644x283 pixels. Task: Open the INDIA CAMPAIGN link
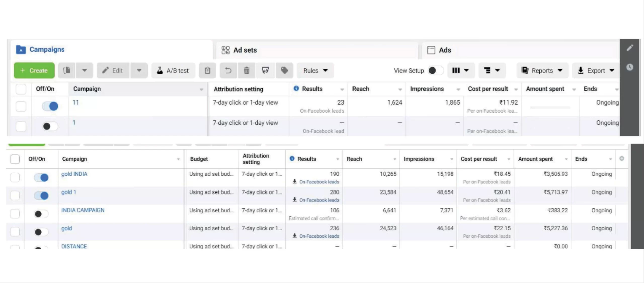pyautogui.click(x=83, y=210)
